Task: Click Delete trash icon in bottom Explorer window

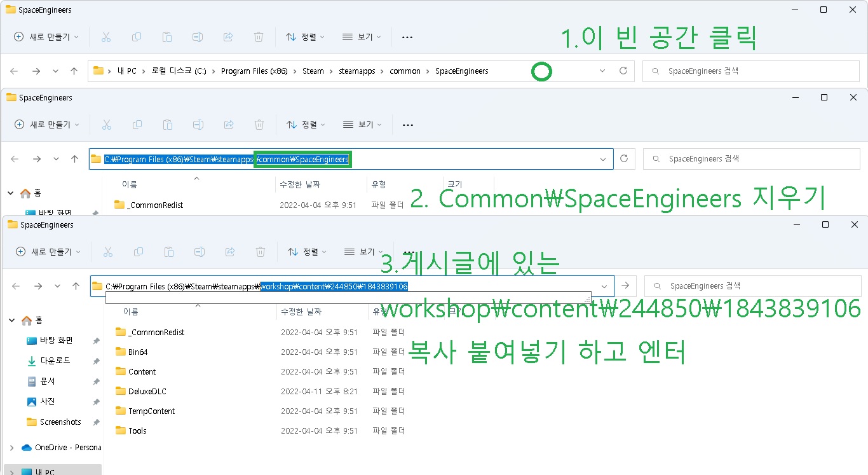Action: coord(261,252)
